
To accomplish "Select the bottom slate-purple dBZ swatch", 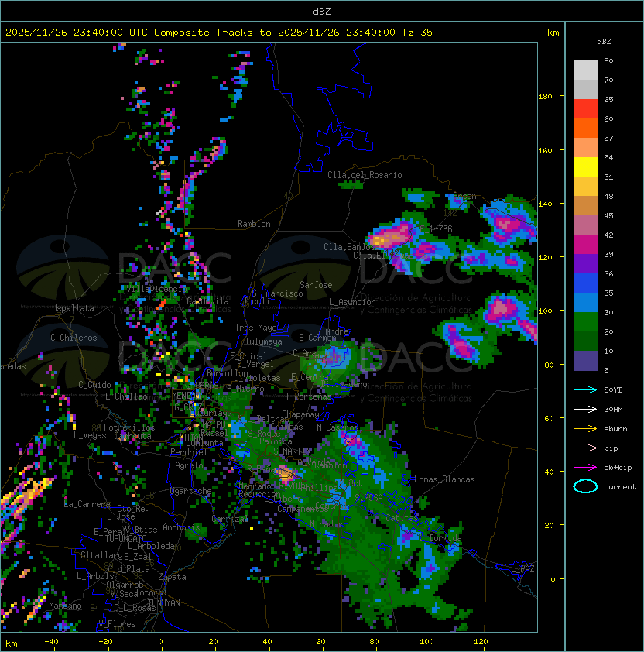I will pyautogui.click(x=585, y=361).
